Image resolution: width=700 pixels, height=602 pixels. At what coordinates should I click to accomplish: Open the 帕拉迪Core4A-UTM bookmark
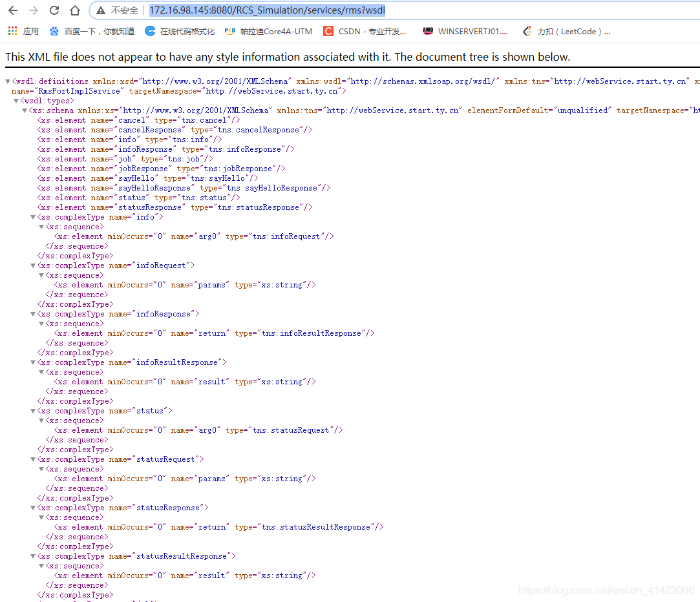pos(268,31)
